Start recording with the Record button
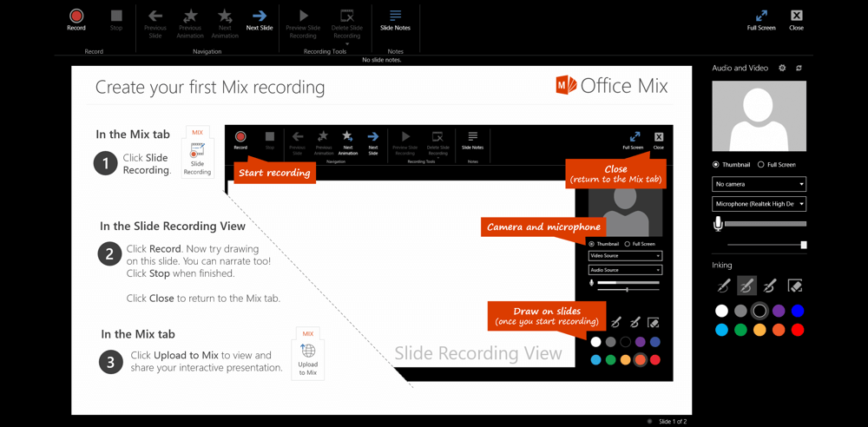 pyautogui.click(x=76, y=20)
